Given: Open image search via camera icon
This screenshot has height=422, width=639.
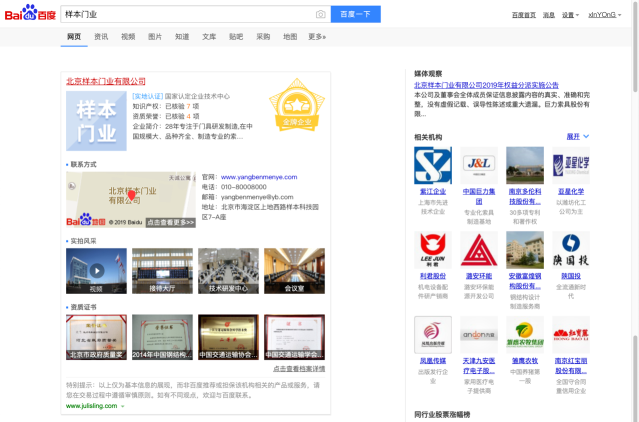Looking at the screenshot, I should [x=320, y=15].
